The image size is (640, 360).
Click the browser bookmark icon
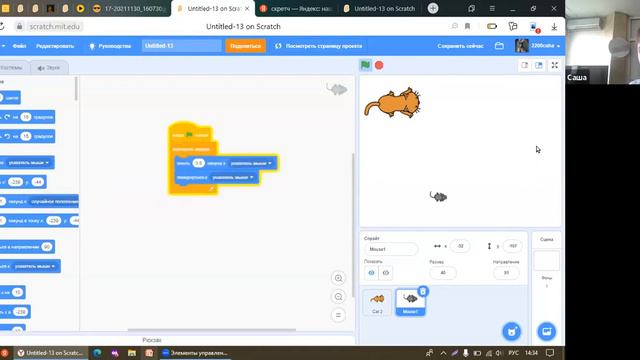(467, 26)
